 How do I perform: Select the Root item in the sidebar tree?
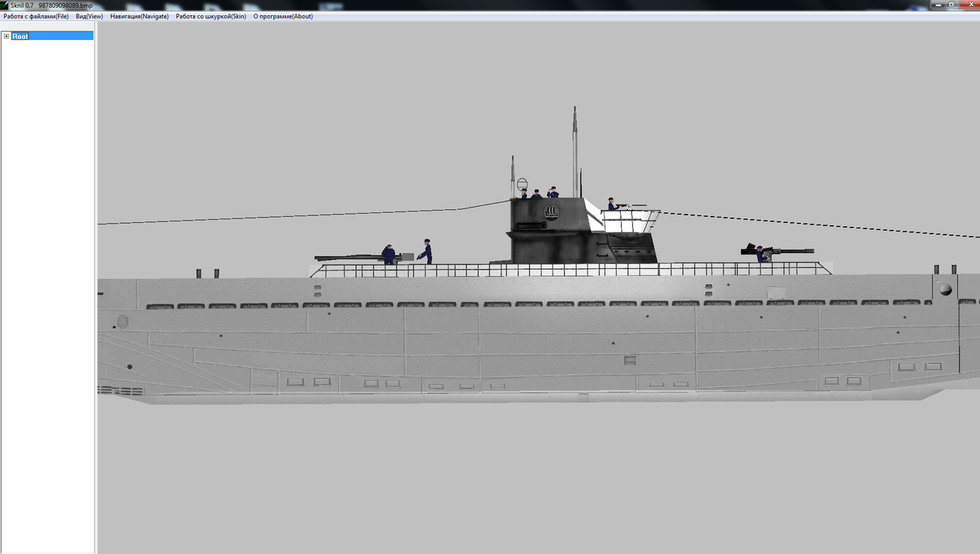21,36
